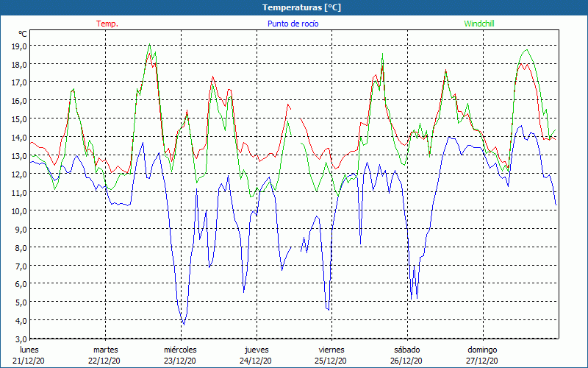
Task: Select the green Windchill legend label
Action: click(479, 24)
